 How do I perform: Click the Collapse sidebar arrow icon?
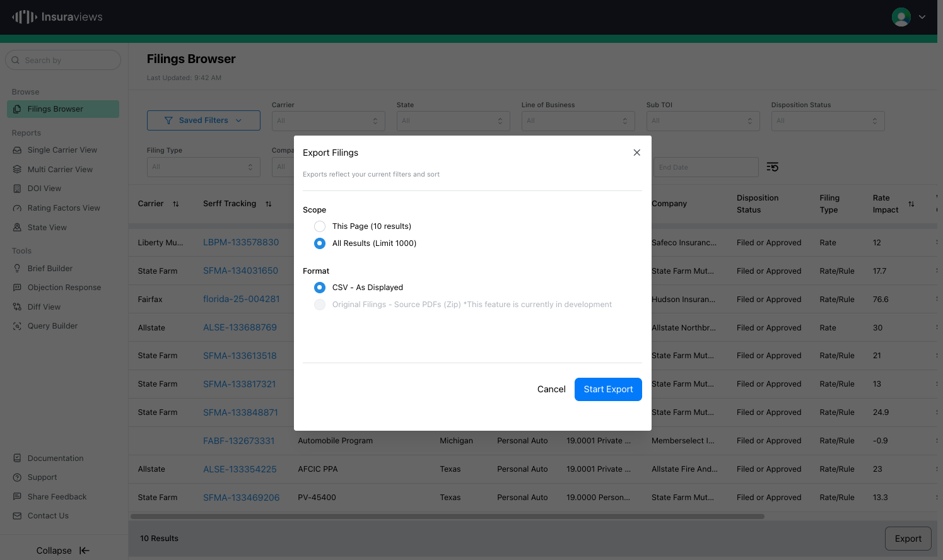click(84, 551)
